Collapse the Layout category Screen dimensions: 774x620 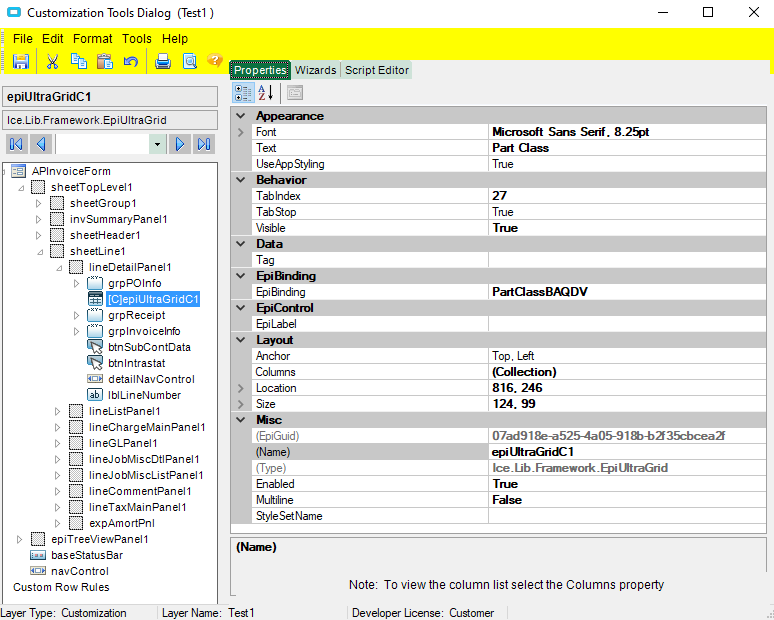(x=241, y=340)
